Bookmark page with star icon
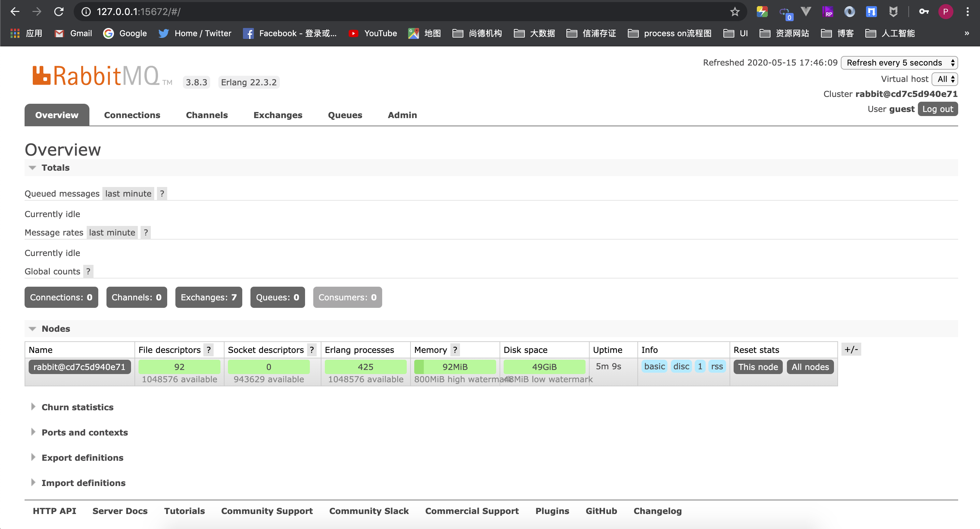The width and height of the screenshot is (980, 529). point(735,11)
